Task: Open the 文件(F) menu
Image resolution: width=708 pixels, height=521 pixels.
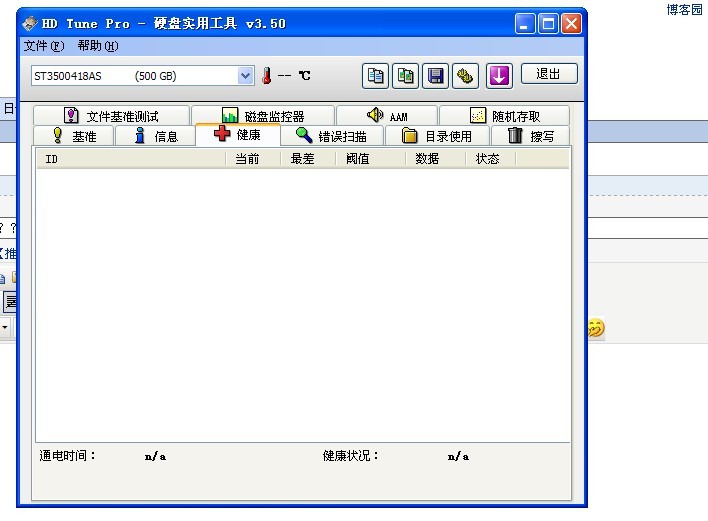Action: click(x=44, y=46)
